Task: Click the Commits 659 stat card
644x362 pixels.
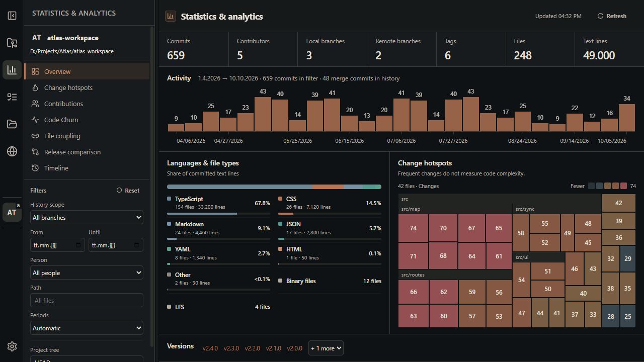Action: point(194,49)
